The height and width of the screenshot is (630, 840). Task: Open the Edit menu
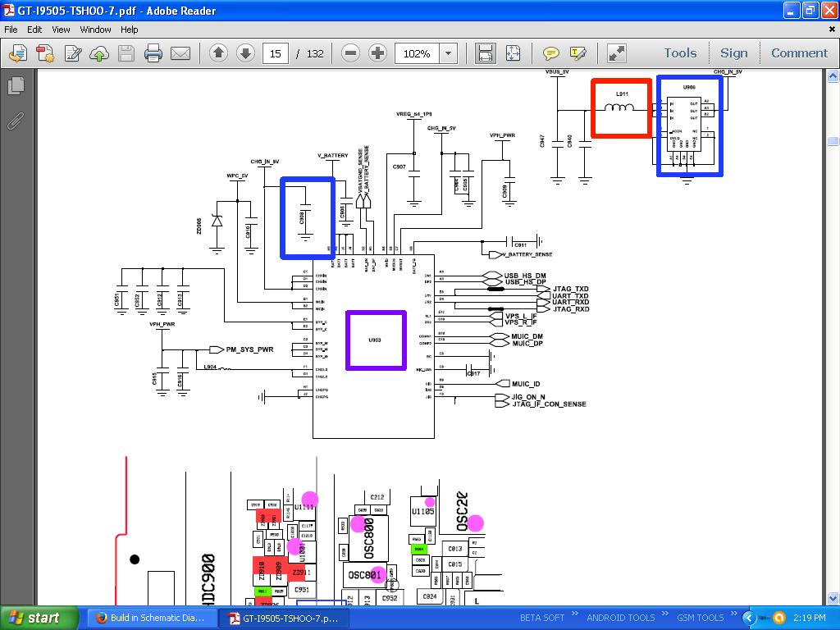click(x=34, y=30)
